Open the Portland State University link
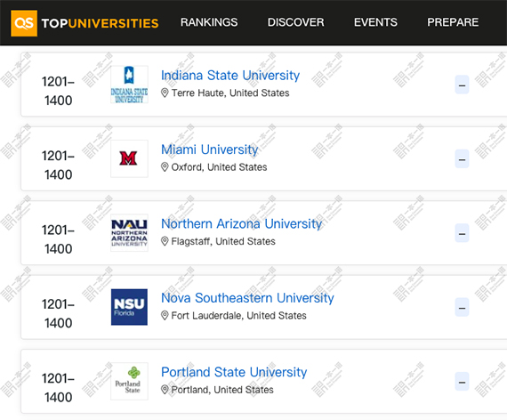 (234, 372)
